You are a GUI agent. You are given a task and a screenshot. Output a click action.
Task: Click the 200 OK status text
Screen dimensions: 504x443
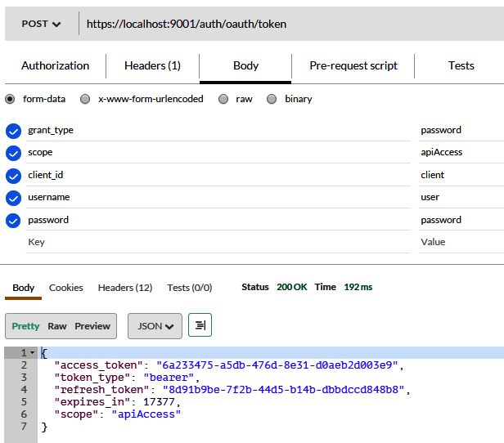292,287
